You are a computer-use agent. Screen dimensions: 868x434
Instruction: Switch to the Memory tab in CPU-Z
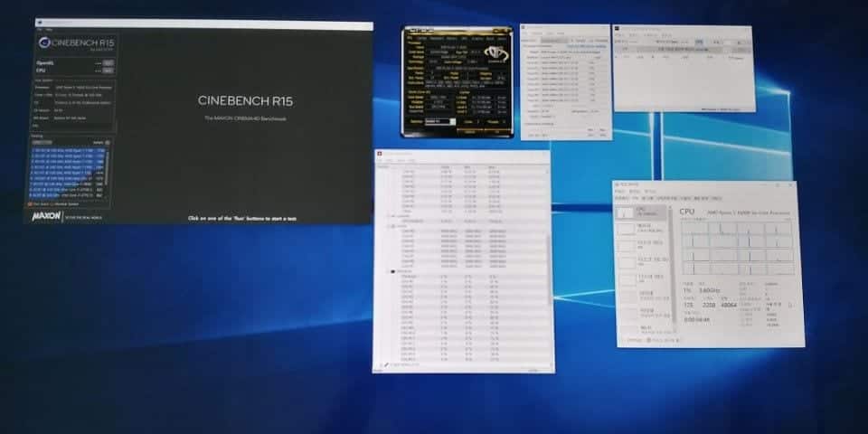tap(450, 38)
